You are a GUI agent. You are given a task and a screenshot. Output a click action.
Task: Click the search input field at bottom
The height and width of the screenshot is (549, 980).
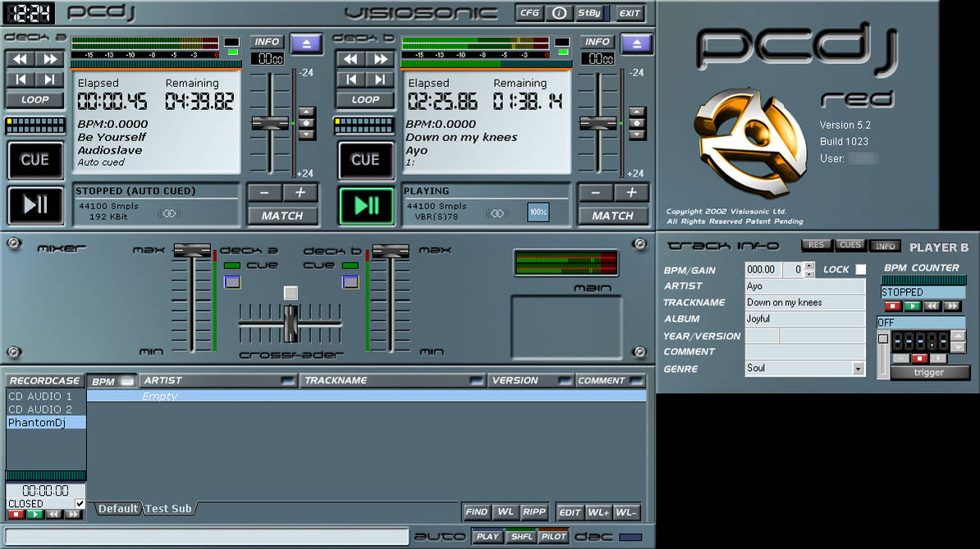coord(207,538)
